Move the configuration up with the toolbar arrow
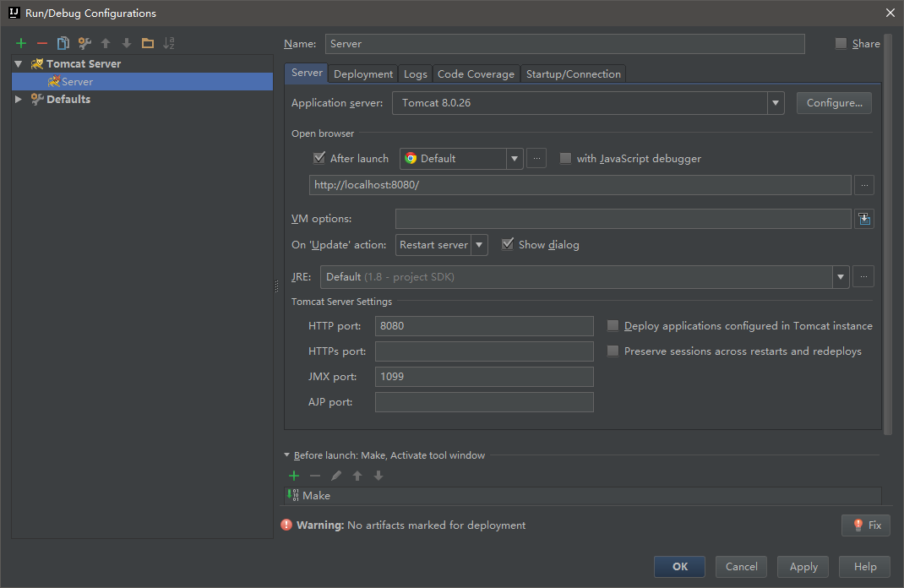904x588 pixels. tap(106, 43)
